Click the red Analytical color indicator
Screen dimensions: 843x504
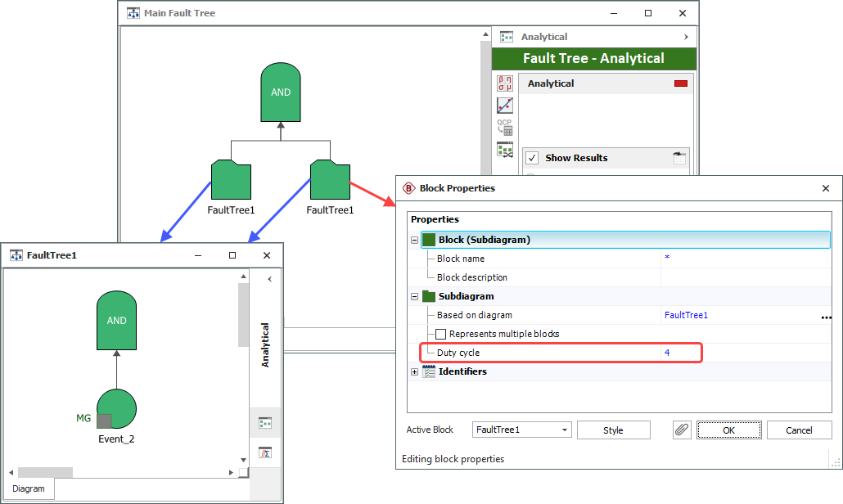click(x=680, y=83)
